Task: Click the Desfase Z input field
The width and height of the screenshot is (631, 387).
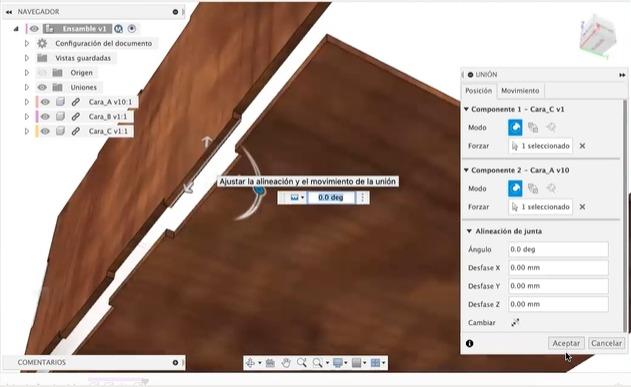Action: (558, 305)
